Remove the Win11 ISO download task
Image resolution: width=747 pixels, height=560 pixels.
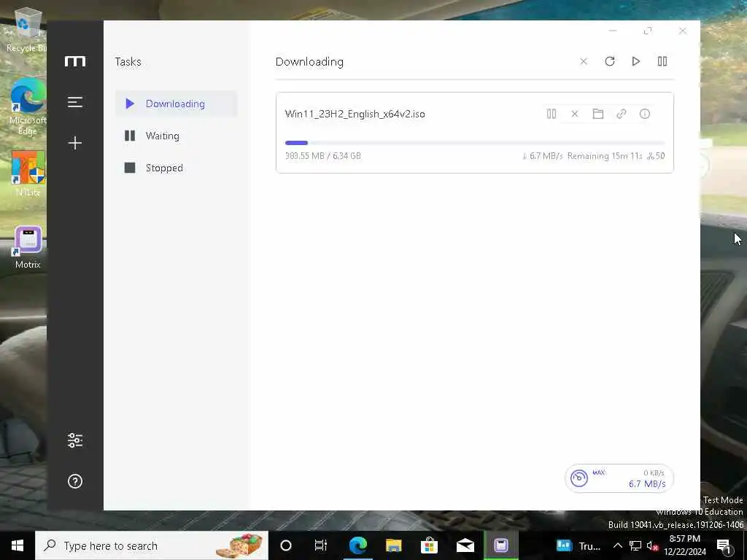[575, 114]
